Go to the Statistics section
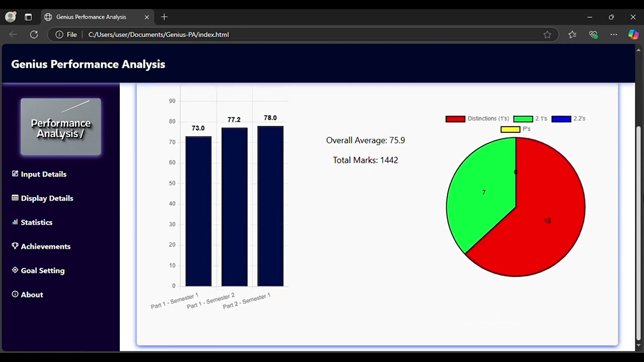The height and width of the screenshot is (362, 644). coord(37,222)
